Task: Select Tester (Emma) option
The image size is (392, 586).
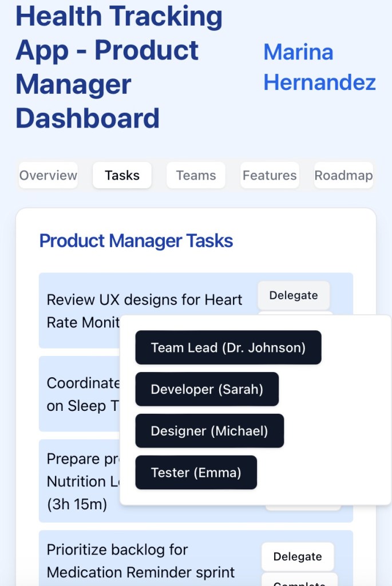Action: [x=196, y=473]
